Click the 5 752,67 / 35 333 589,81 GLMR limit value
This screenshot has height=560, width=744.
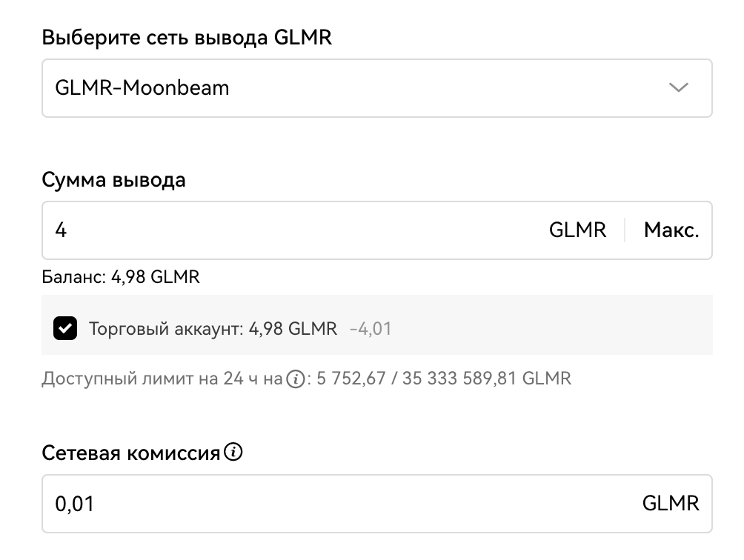pyautogui.click(x=444, y=379)
